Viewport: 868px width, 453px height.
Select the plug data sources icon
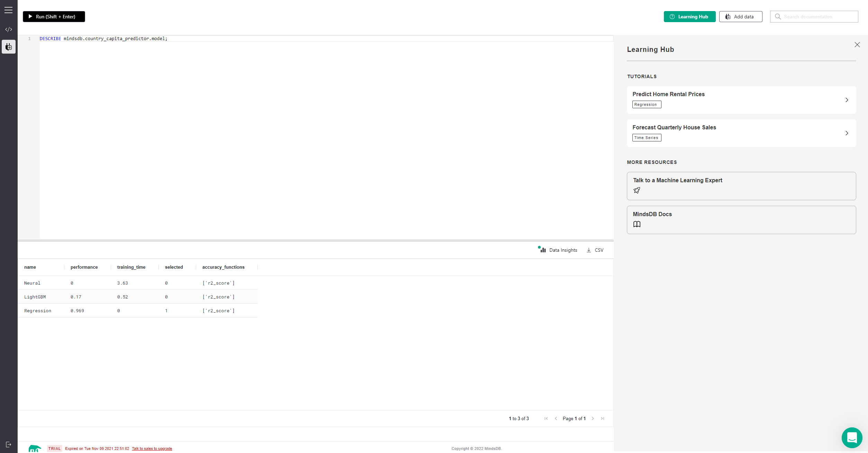[9, 47]
